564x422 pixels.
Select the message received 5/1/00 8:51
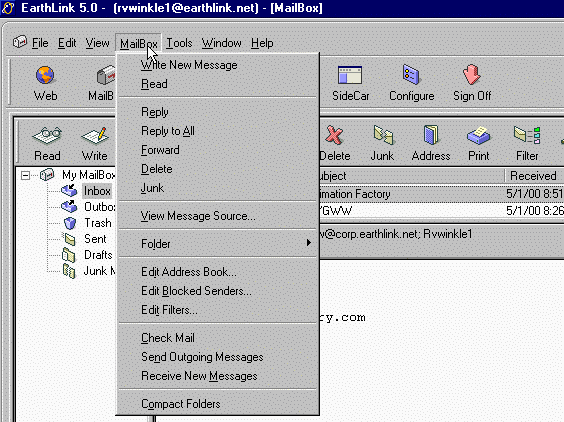442,194
